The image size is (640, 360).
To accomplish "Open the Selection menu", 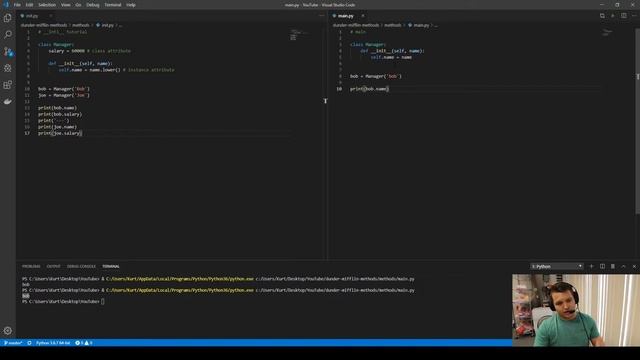I will click(47, 5).
